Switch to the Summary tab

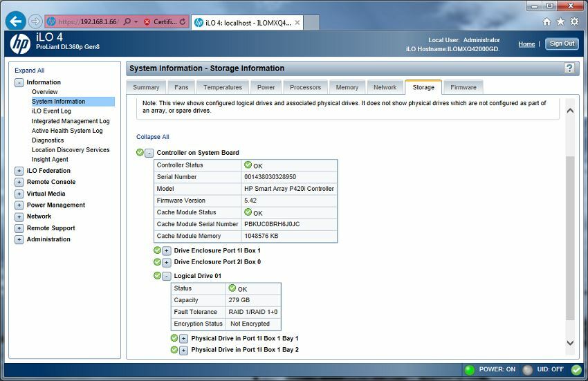point(146,87)
